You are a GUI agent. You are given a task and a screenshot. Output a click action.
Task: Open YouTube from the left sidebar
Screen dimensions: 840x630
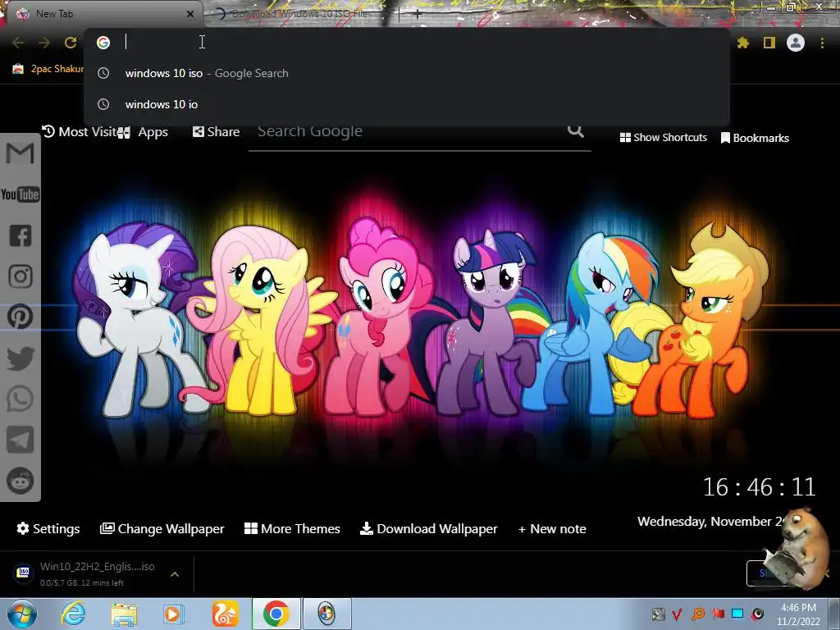[x=21, y=194]
